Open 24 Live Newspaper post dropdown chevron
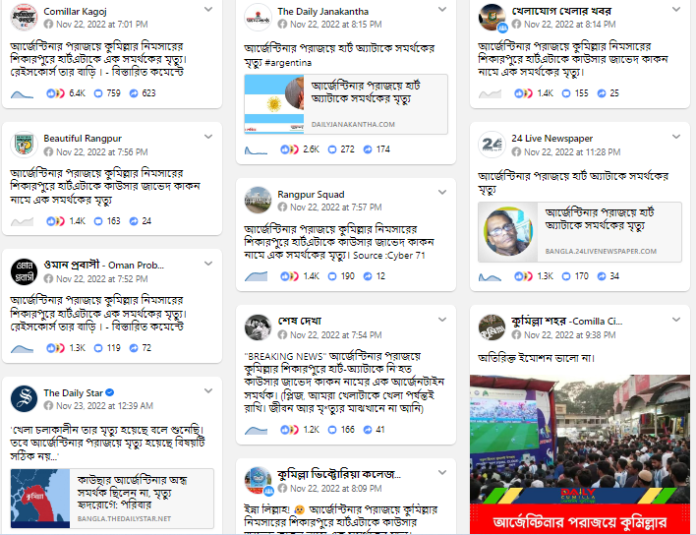The width and height of the screenshot is (696, 535). [676, 137]
